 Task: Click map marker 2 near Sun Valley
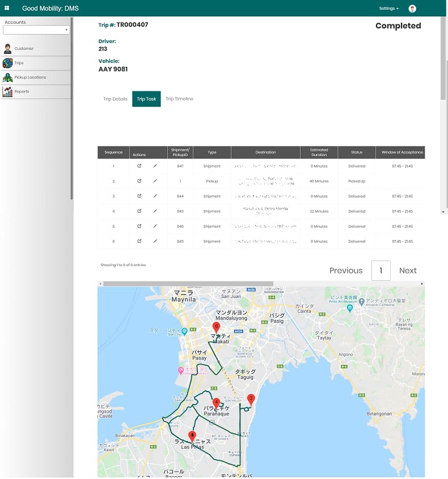pyautogui.click(x=251, y=398)
